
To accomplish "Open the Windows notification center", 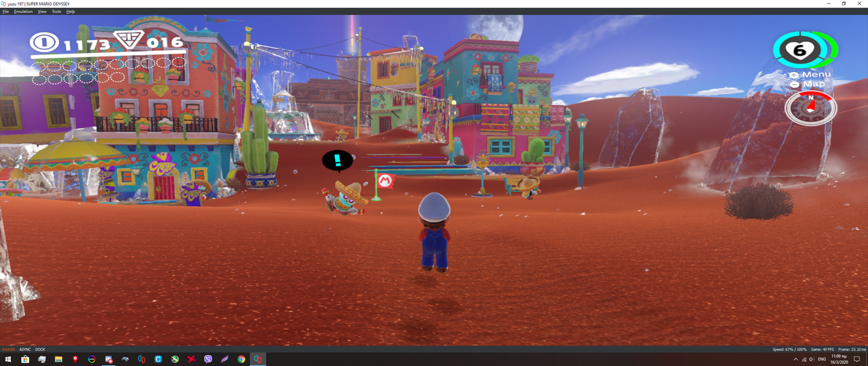I will pos(858,359).
